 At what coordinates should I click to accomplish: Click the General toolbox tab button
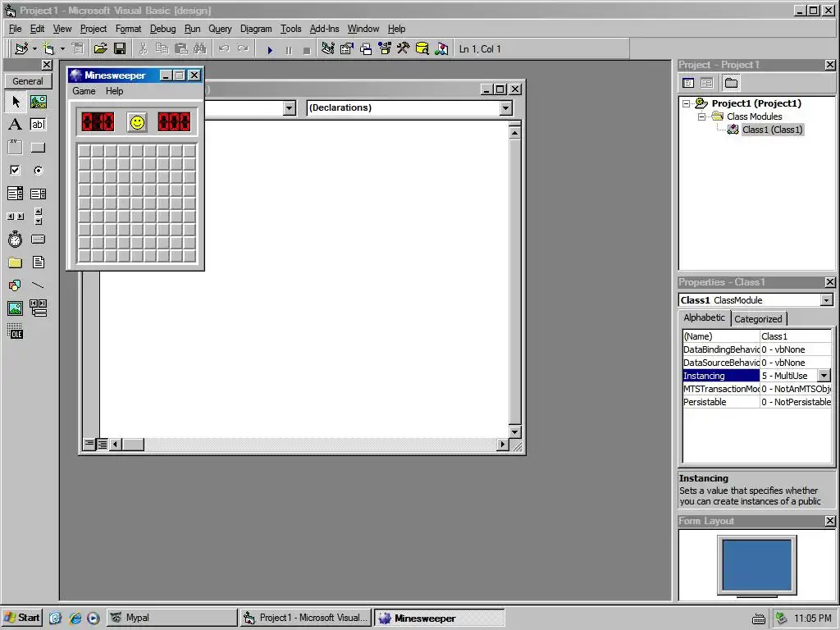pos(28,81)
